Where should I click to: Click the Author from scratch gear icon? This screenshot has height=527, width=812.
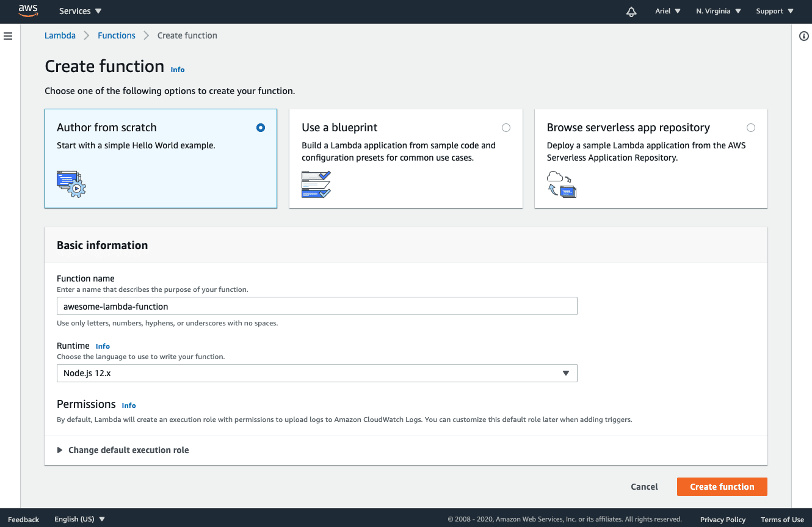click(x=71, y=184)
